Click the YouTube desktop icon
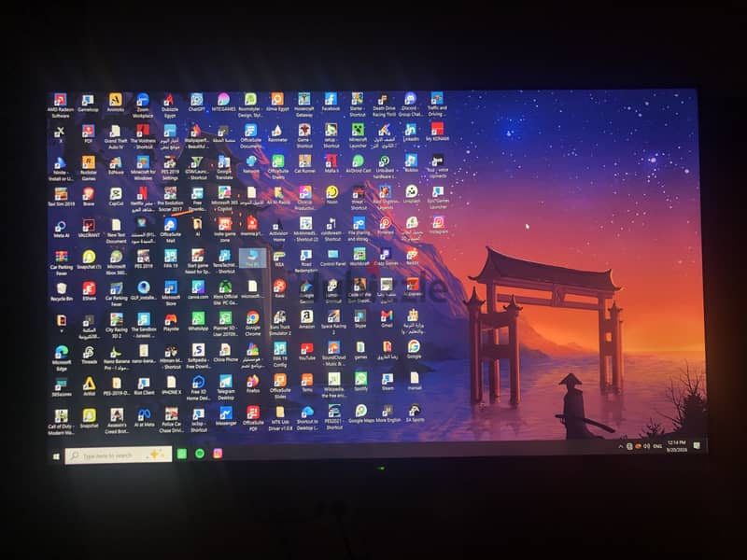The width and height of the screenshot is (747, 560). point(307,352)
